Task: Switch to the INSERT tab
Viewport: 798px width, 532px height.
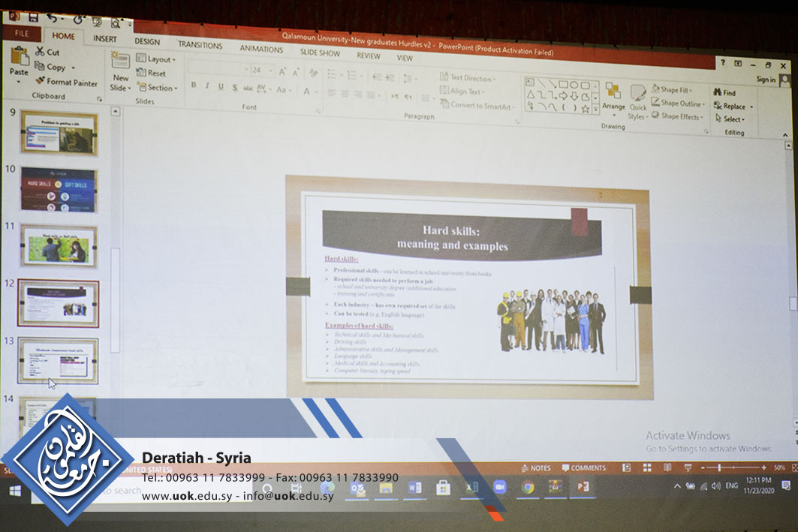Action: click(x=105, y=39)
